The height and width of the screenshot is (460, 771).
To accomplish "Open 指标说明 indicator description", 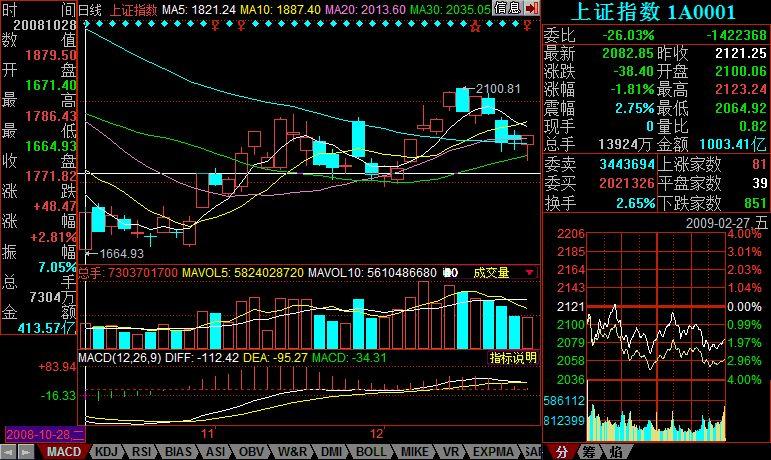I will 513,358.
